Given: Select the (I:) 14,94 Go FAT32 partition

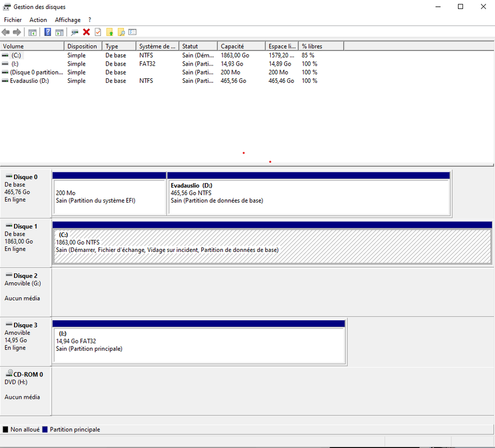Looking at the screenshot, I should pyautogui.click(x=199, y=342).
